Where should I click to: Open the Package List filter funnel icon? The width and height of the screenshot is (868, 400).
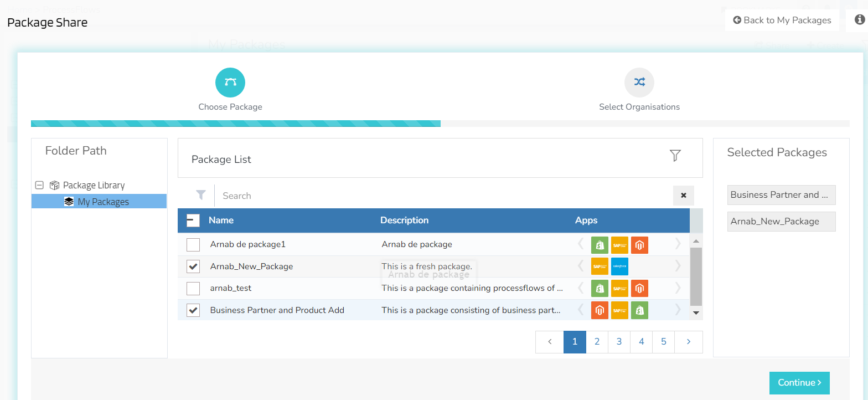[675, 156]
